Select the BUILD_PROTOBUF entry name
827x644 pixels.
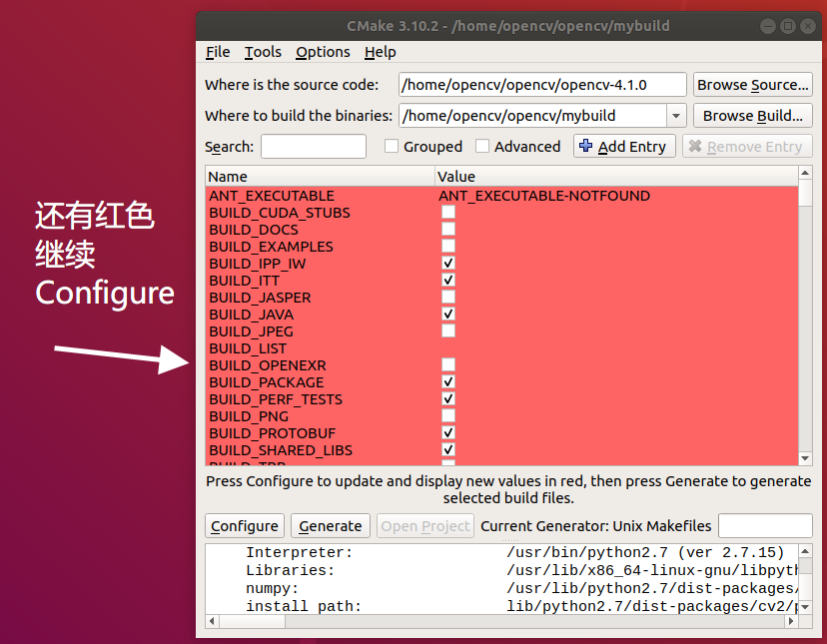pos(272,433)
